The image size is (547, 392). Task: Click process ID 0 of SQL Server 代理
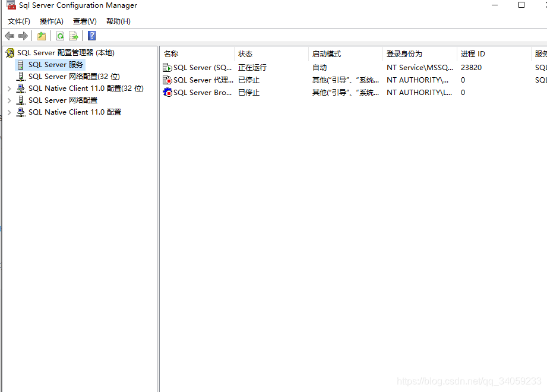point(463,80)
